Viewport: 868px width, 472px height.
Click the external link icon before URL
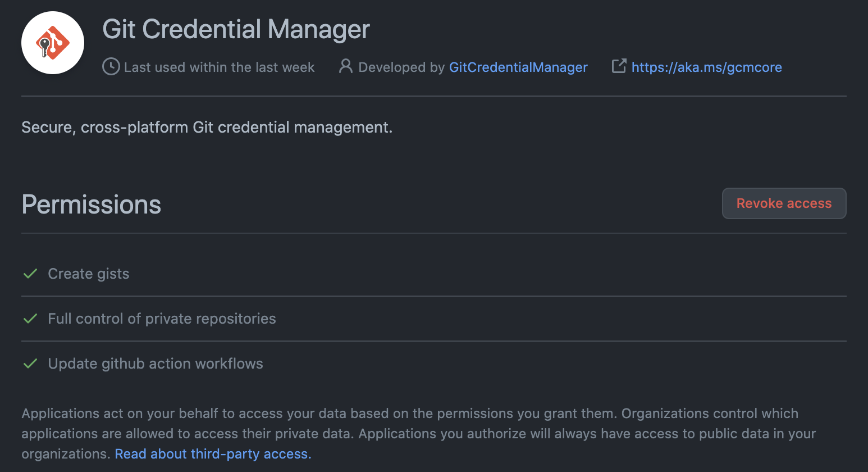click(619, 66)
